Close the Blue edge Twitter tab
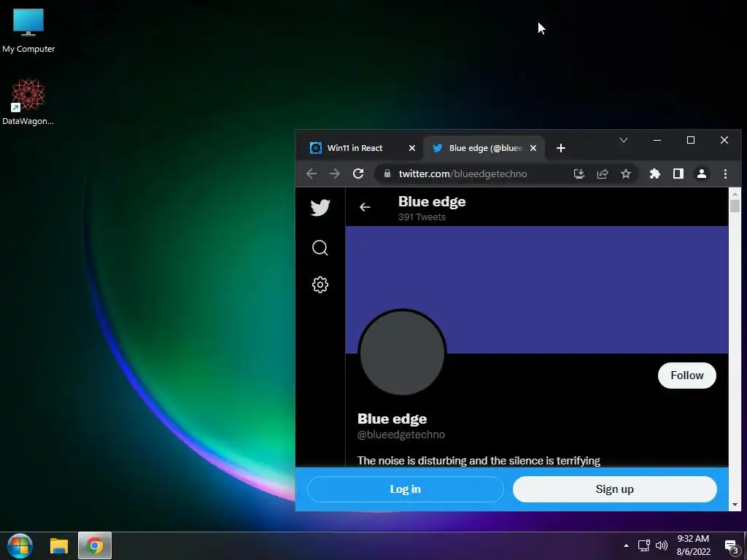 click(x=533, y=148)
